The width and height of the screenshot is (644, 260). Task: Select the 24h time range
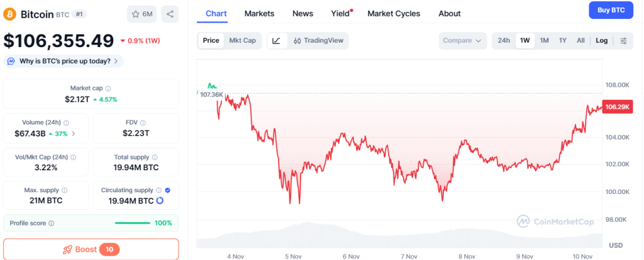tap(504, 41)
